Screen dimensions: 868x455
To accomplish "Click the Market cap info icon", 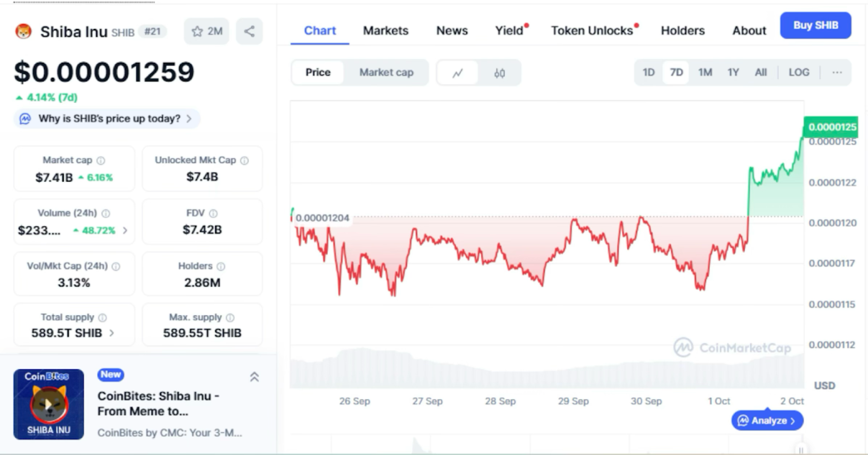I will click(x=101, y=161).
